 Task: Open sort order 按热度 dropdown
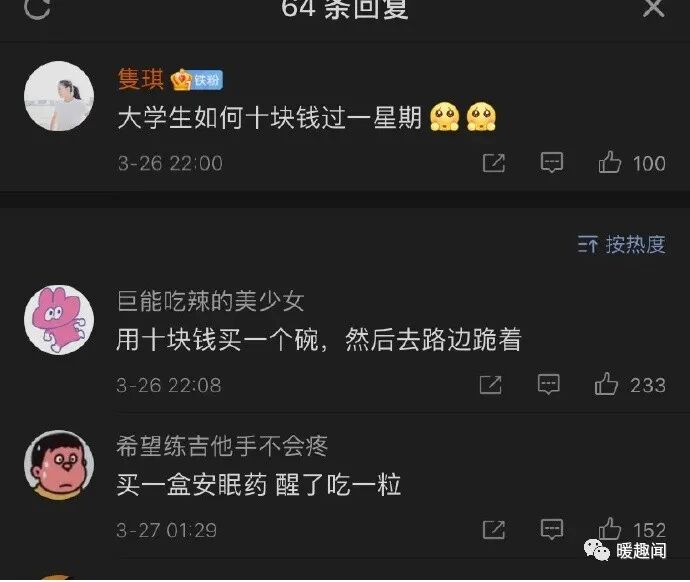coord(621,244)
